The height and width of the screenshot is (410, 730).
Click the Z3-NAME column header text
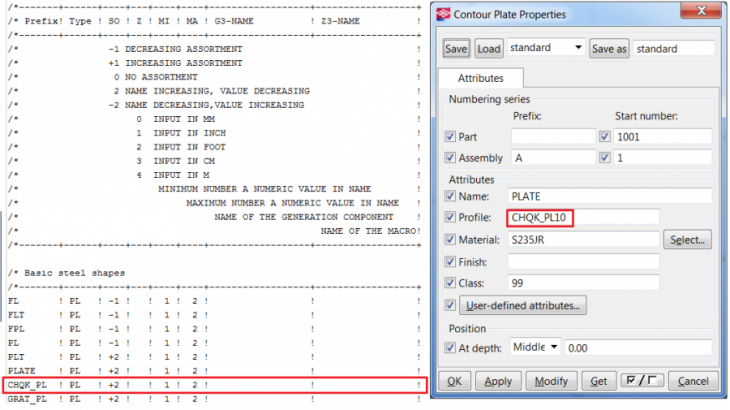click(340, 21)
